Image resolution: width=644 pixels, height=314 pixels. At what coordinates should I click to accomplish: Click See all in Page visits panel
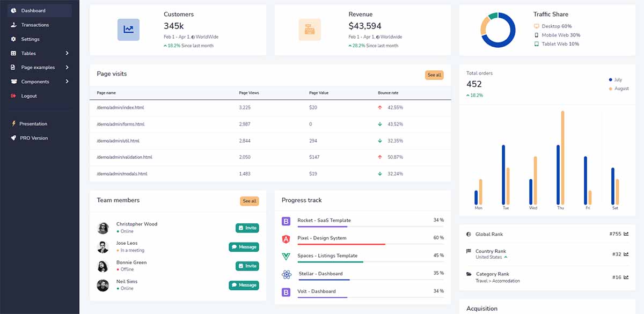pos(434,75)
